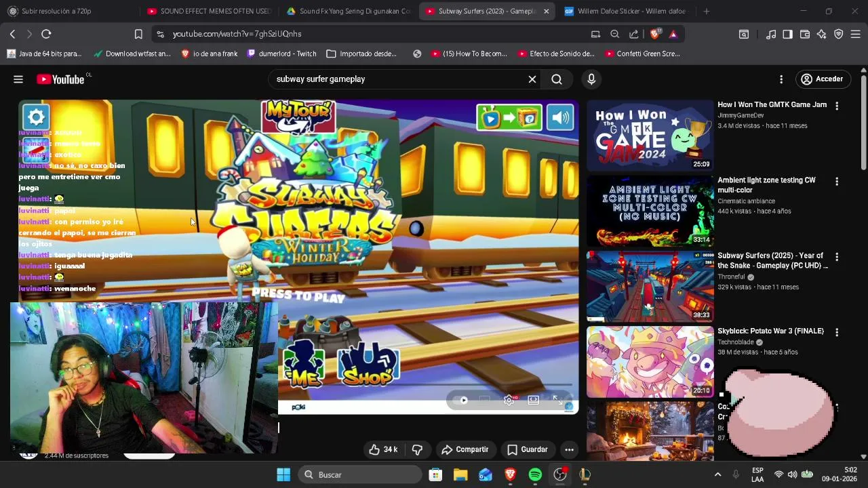
Task: Open OBS Studio from the taskbar
Action: coord(560,474)
